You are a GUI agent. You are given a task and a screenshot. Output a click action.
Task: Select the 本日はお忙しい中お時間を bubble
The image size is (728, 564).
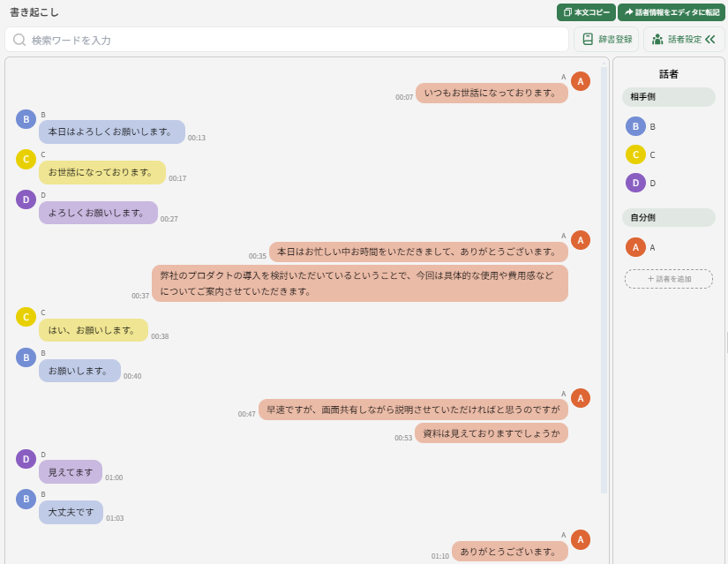(x=418, y=252)
